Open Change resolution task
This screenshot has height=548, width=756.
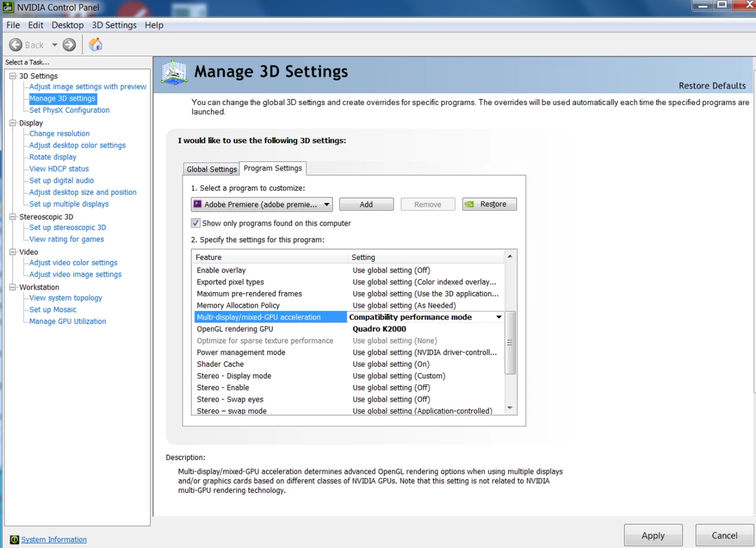[x=59, y=133]
